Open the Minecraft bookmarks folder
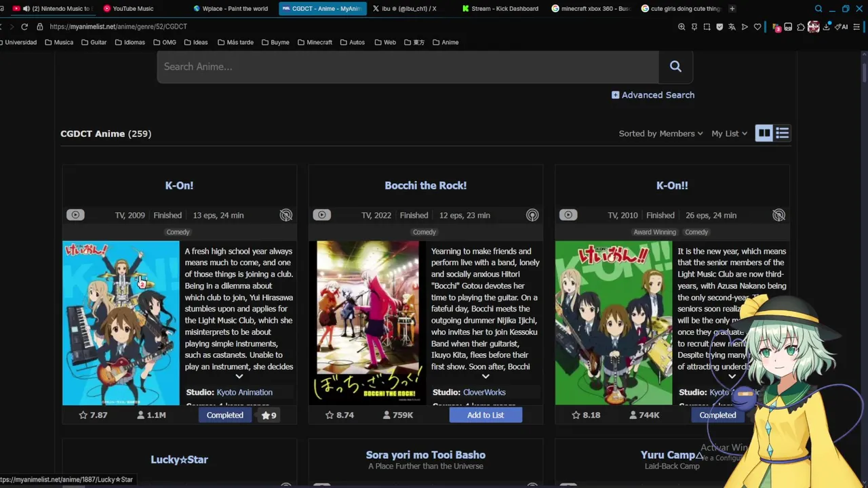The height and width of the screenshot is (488, 868). click(314, 42)
